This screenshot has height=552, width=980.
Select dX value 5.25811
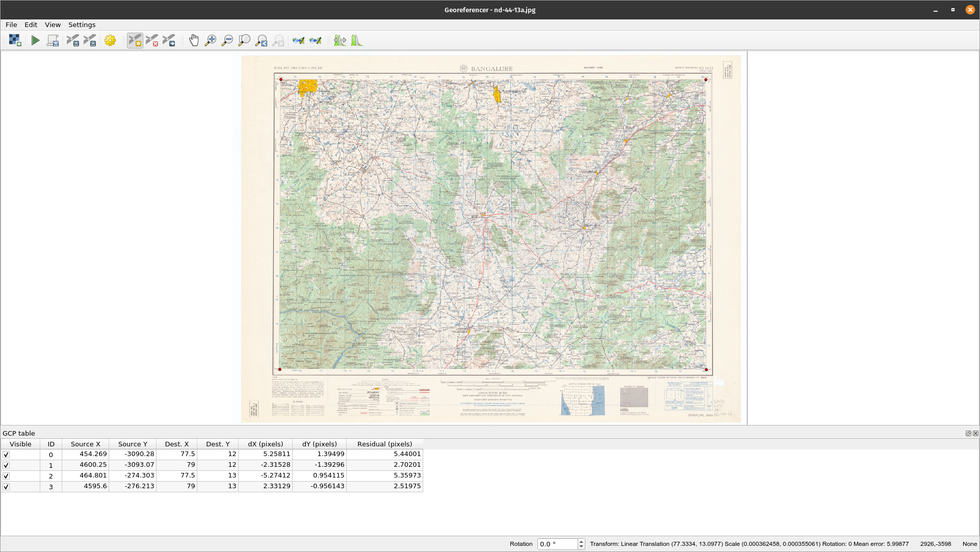[266, 454]
